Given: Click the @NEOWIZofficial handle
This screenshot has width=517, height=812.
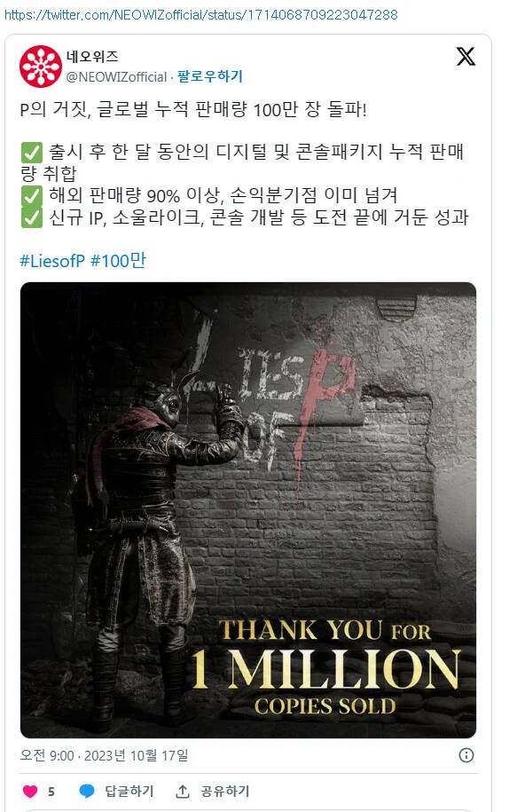Looking at the screenshot, I should [x=116, y=77].
